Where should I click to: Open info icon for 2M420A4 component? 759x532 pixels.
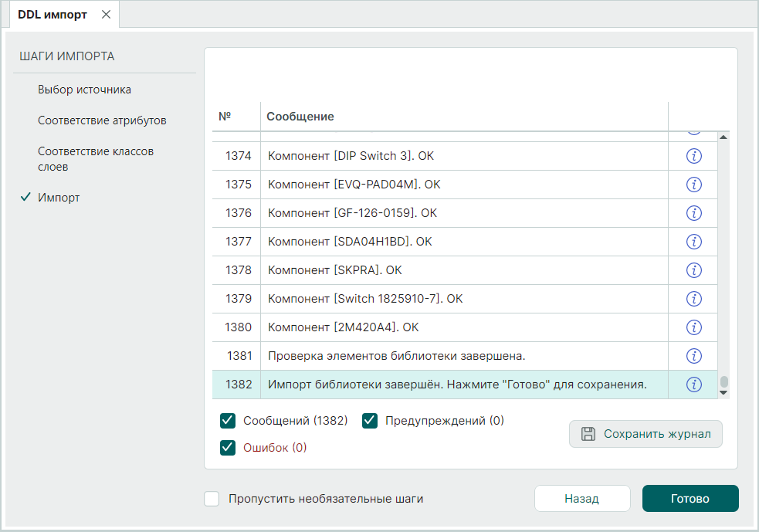pyautogui.click(x=693, y=327)
